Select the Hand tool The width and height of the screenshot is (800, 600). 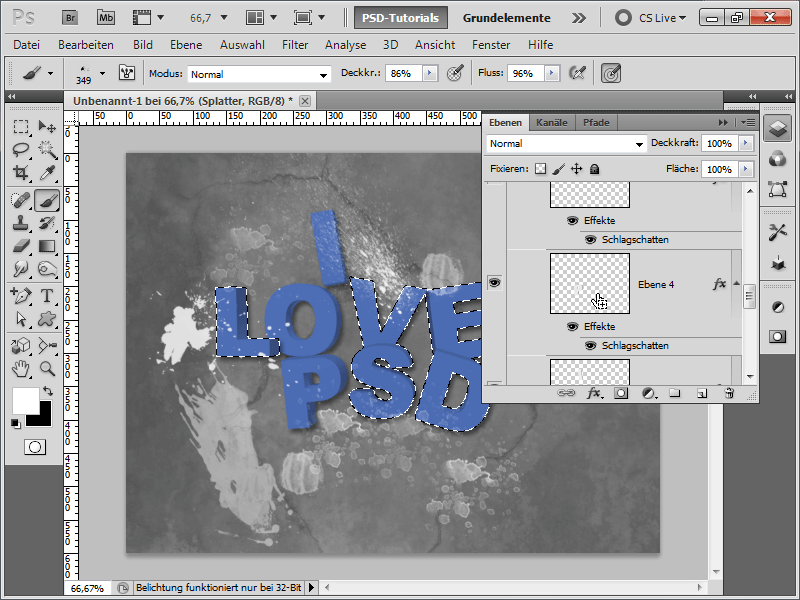click(21, 368)
